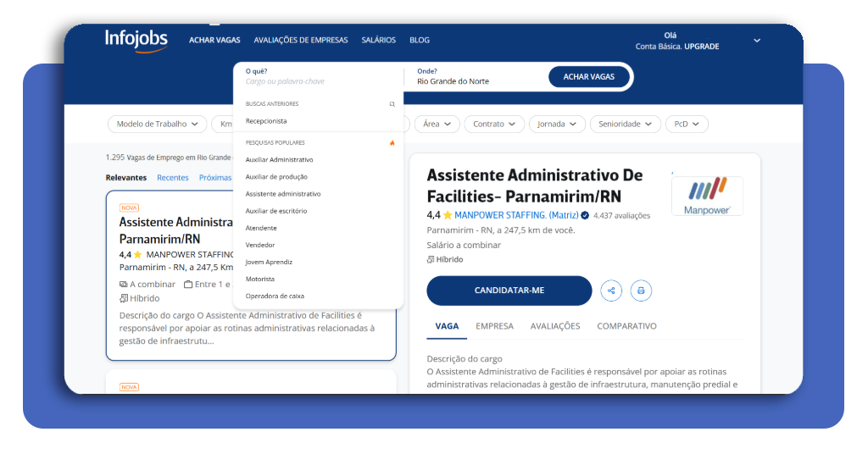Sort results by Próximas
The width and height of the screenshot is (868, 454).
215,178
